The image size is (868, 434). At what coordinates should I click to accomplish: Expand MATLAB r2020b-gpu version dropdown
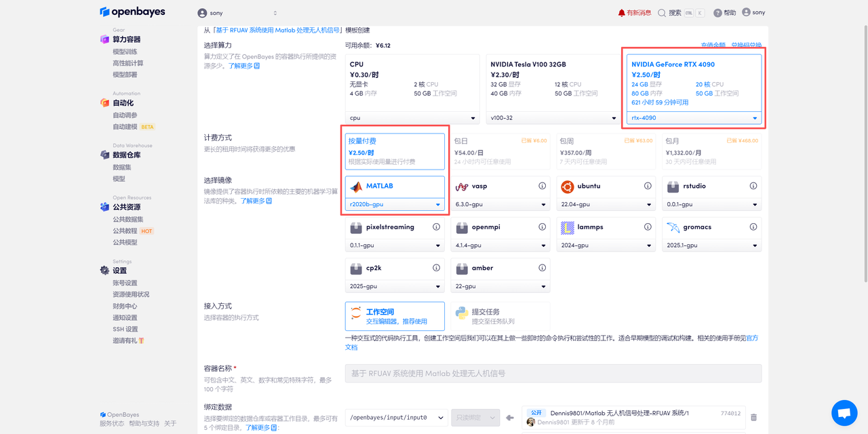coord(395,204)
